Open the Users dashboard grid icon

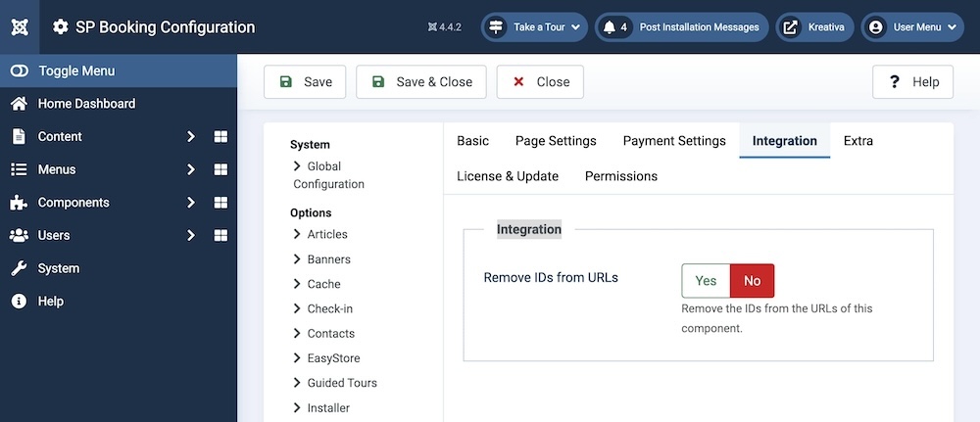click(220, 236)
